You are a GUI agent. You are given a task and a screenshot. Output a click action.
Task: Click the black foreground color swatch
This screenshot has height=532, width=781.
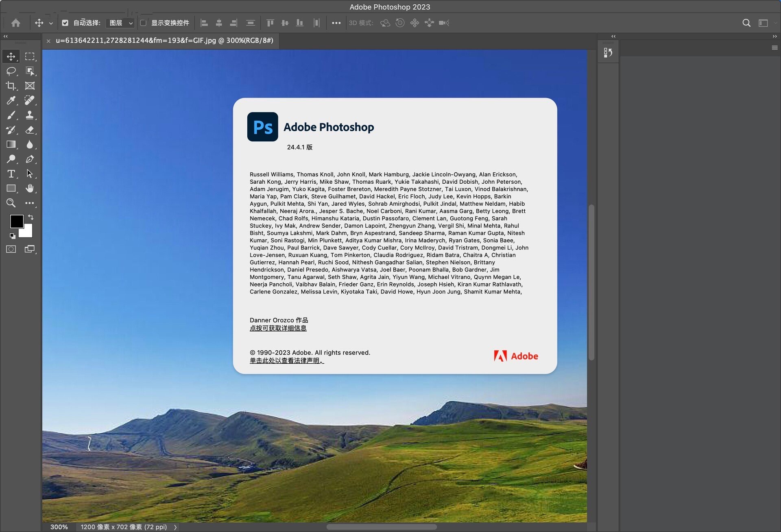coord(16,221)
